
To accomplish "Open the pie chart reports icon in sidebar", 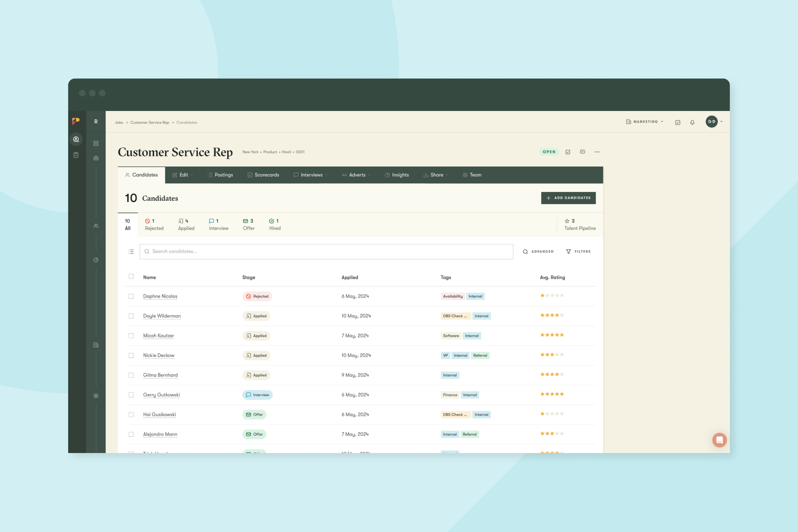I will [96, 260].
